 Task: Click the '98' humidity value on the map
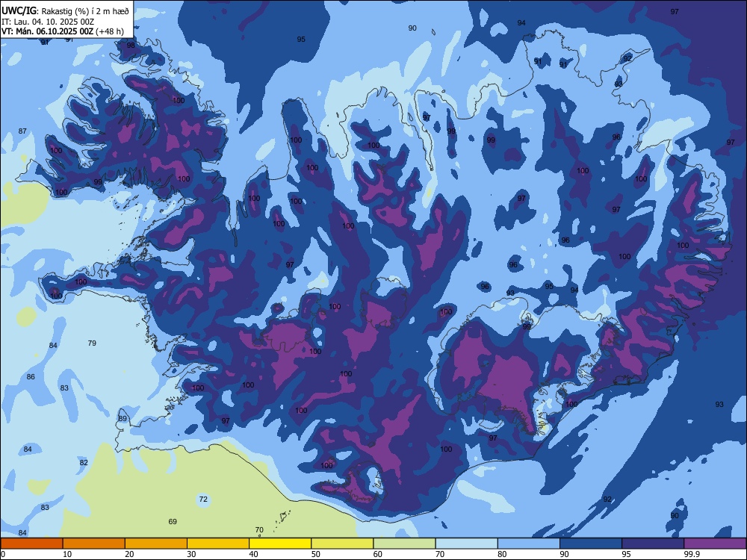(131, 46)
